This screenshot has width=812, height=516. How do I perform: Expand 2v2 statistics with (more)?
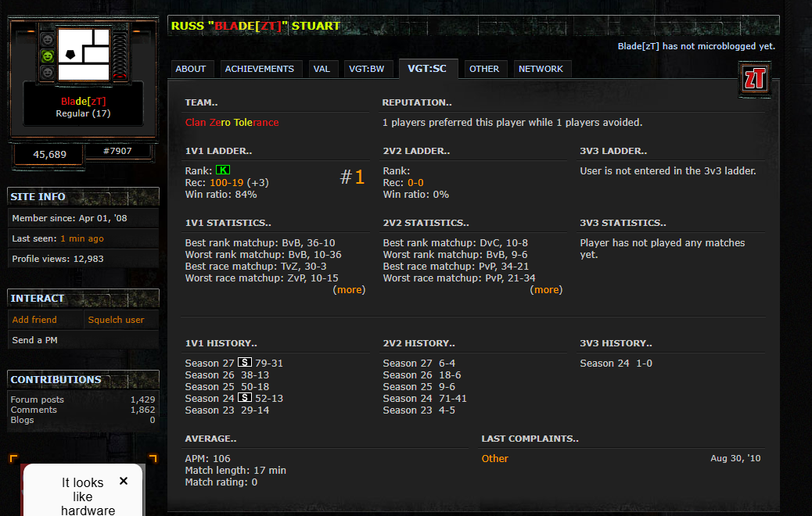click(546, 290)
